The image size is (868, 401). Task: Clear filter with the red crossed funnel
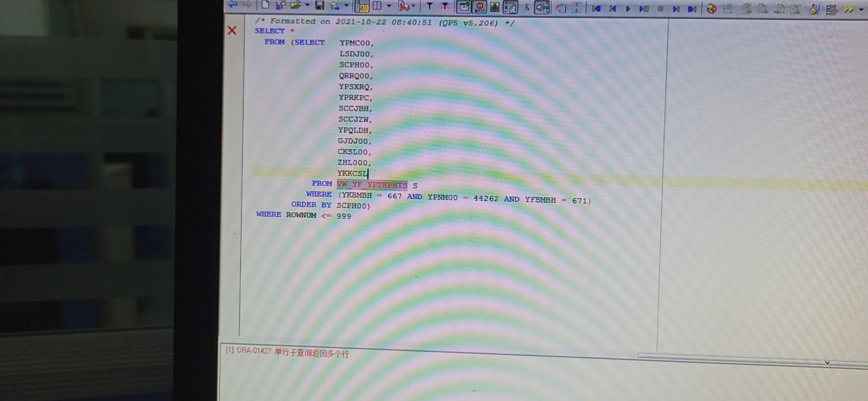coord(445,6)
